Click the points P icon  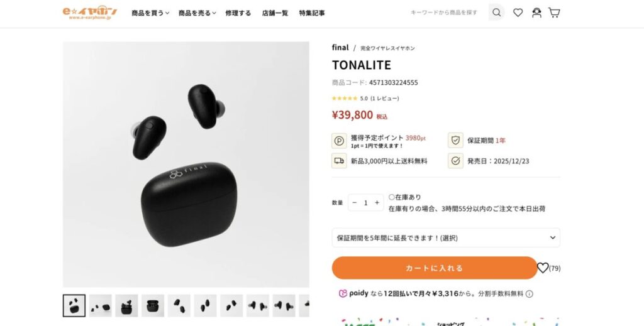pos(339,141)
